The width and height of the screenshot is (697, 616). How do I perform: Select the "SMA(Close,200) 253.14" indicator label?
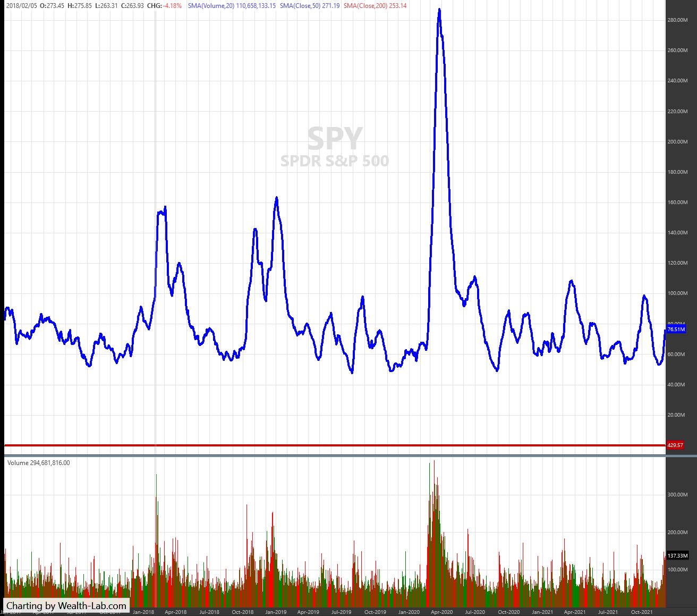[376, 6]
